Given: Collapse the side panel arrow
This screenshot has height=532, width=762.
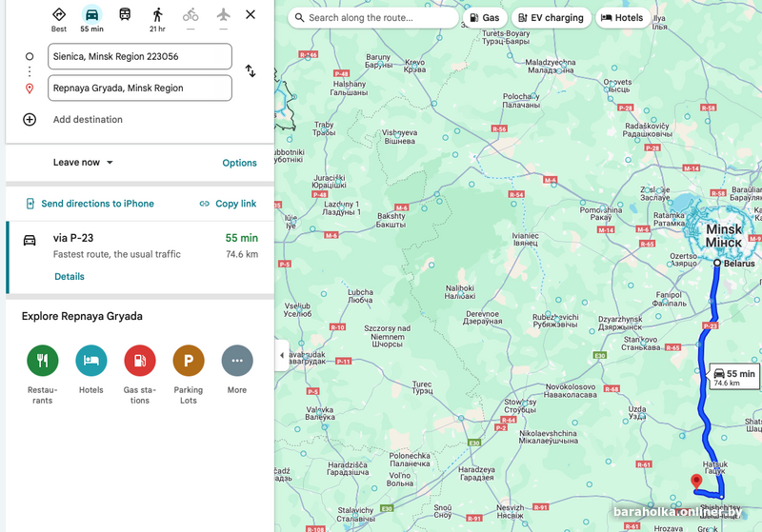Looking at the screenshot, I should click(x=282, y=355).
